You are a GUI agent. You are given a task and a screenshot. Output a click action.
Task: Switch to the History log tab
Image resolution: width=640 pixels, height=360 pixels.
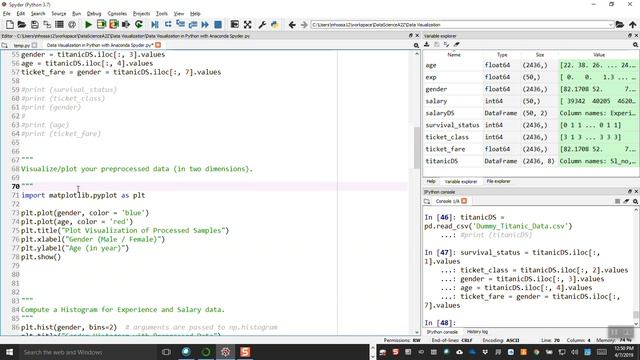pyautogui.click(x=477, y=332)
